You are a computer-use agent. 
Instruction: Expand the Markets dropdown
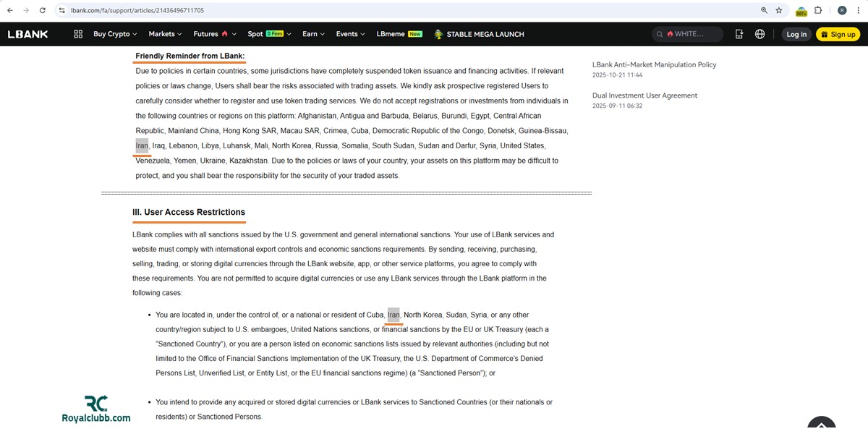tap(165, 34)
